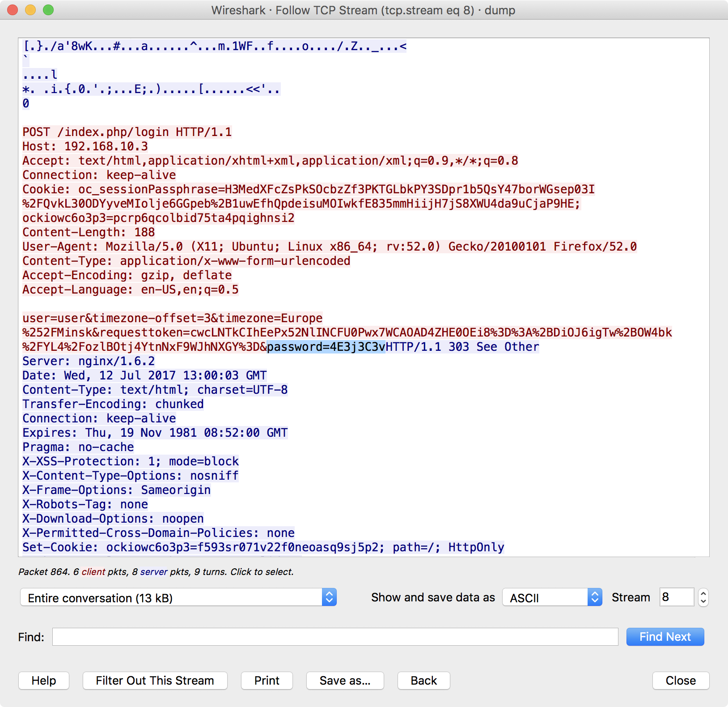
Task: Click the Content-Length: 188 line
Action: click(x=89, y=232)
